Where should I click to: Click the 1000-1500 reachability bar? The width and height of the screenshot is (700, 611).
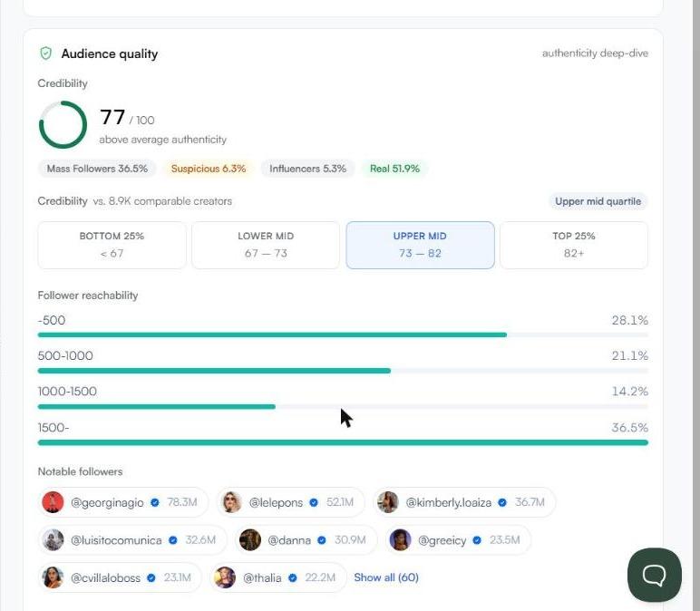[x=343, y=407]
